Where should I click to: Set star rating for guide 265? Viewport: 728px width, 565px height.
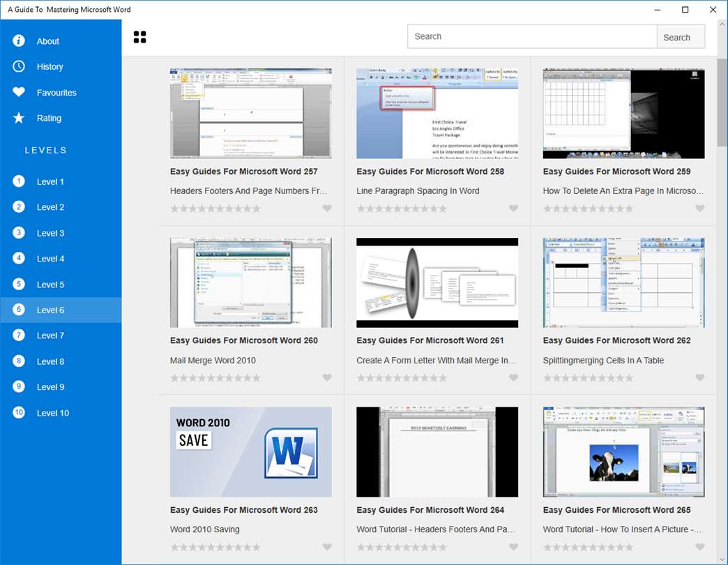point(589,548)
